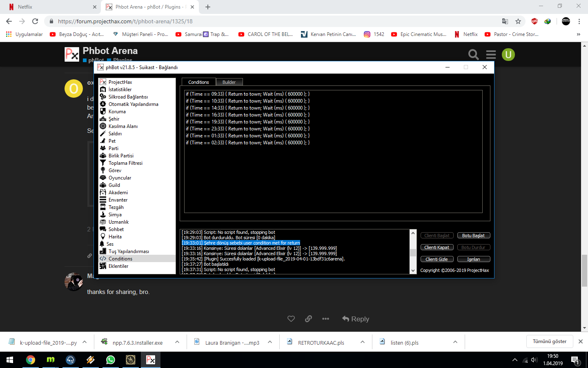Click the Eklentiler plugin icon
Image resolution: width=588 pixels, height=368 pixels.
pyautogui.click(x=103, y=266)
